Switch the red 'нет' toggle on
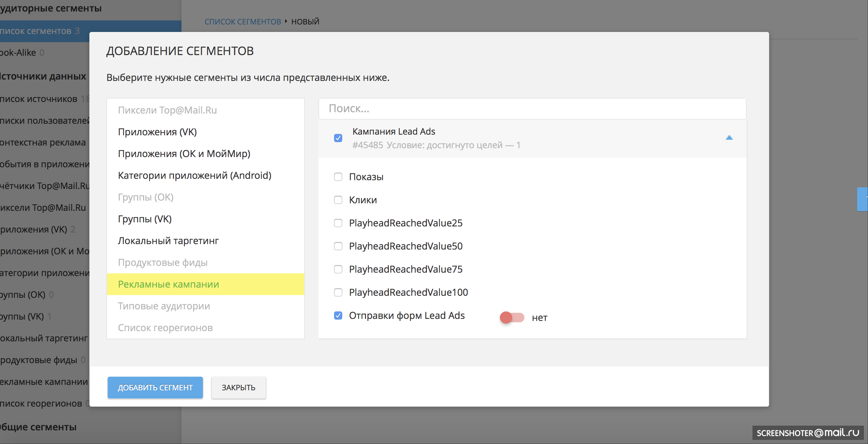This screenshot has height=444, width=868. pyautogui.click(x=512, y=318)
